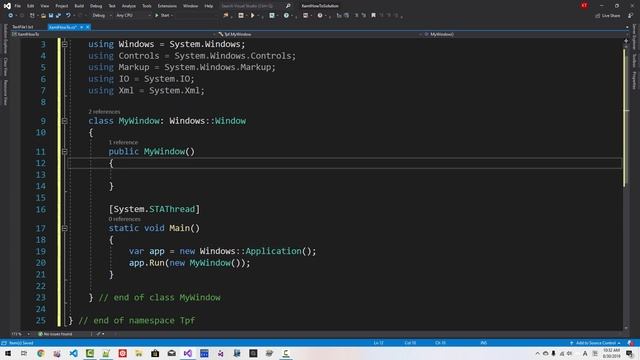This screenshot has height=360, width=640.
Task: Pin the active KamHowTo.cs tab
Action: point(81,27)
